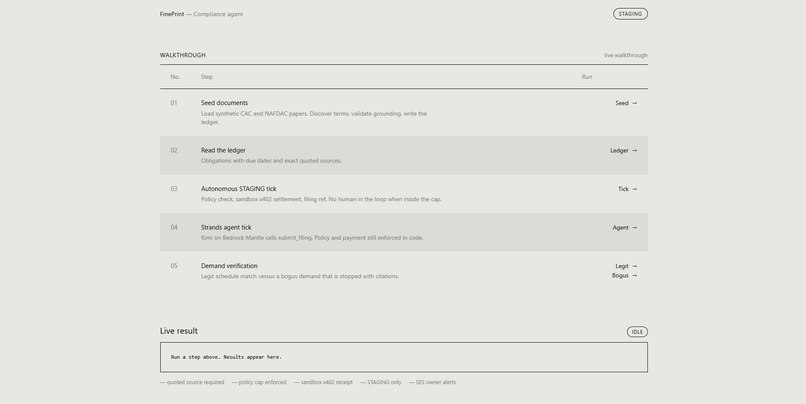
Task: Select the Seed documents step title
Action: pyautogui.click(x=224, y=103)
